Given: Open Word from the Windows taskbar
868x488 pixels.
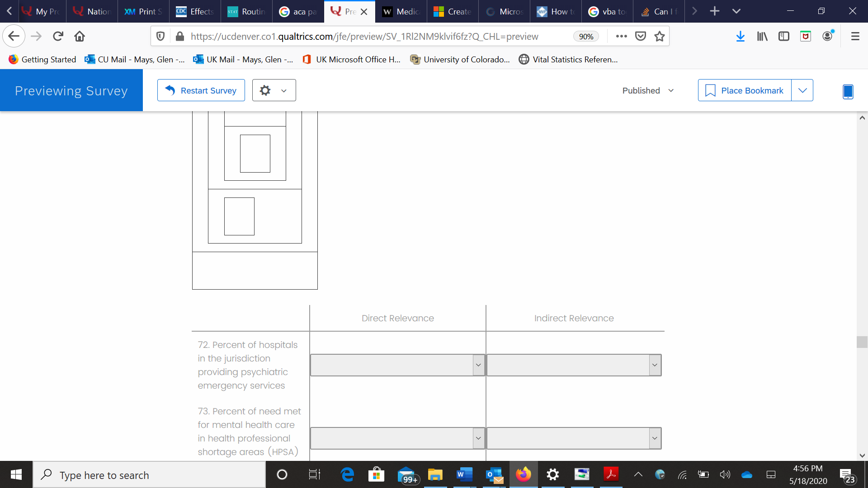Looking at the screenshot, I should point(464,474).
